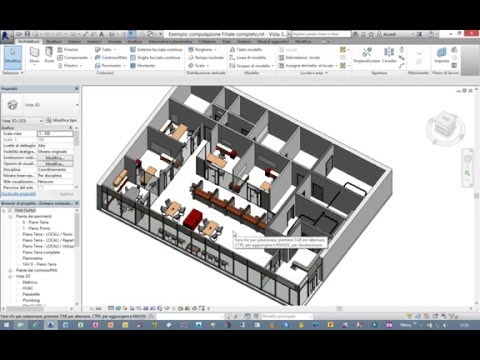Viewport: 480px width, 360px height.
Task: Click the Applica button in Properties
Action: pyautogui.click(x=66, y=194)
